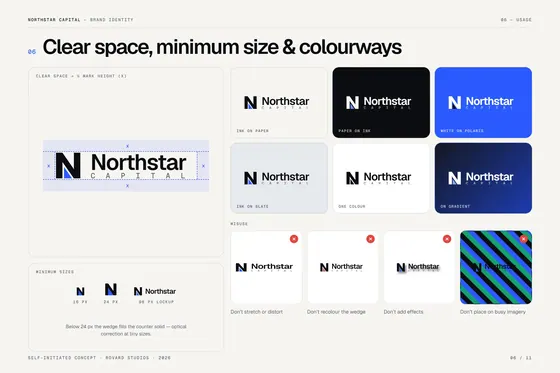The width and height of the screenshot is (560, 373).
Task: Click the "Don't place on busy imagery" caption
Action: tap(493, 312)
